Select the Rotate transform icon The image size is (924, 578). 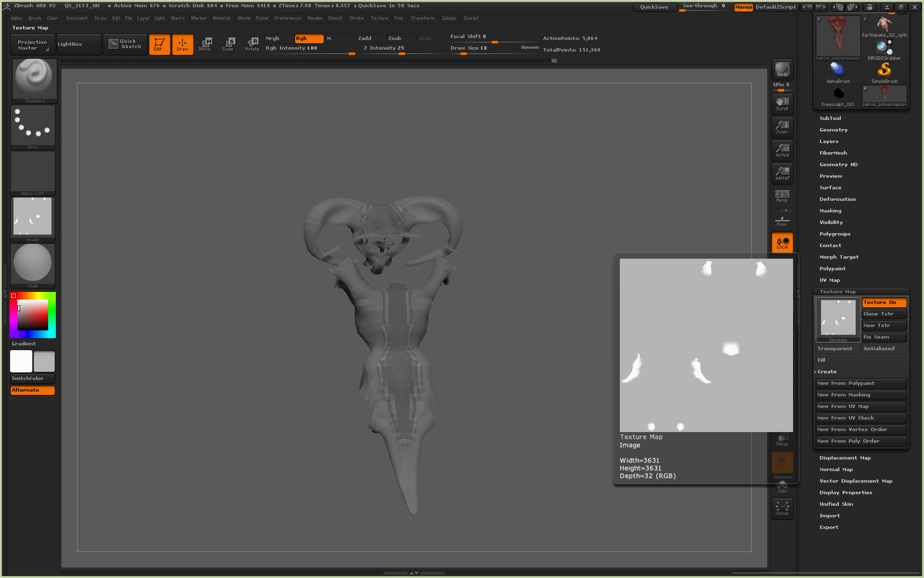[252, 44]
